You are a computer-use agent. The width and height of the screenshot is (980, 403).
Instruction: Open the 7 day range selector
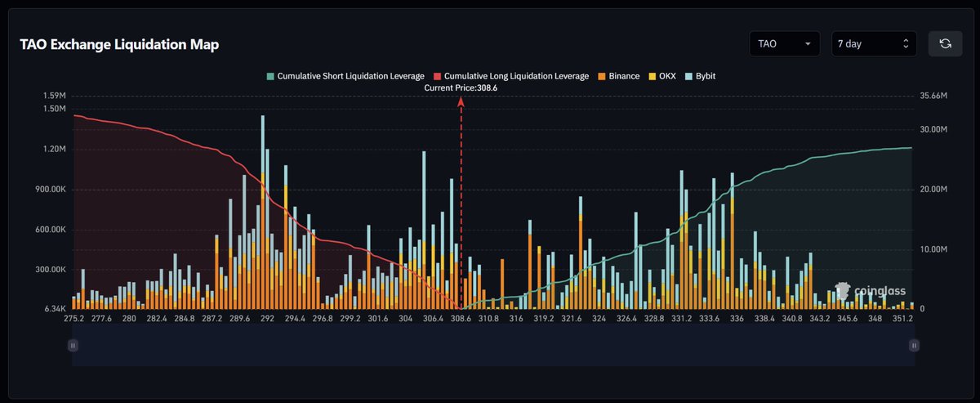pos(873,44)
